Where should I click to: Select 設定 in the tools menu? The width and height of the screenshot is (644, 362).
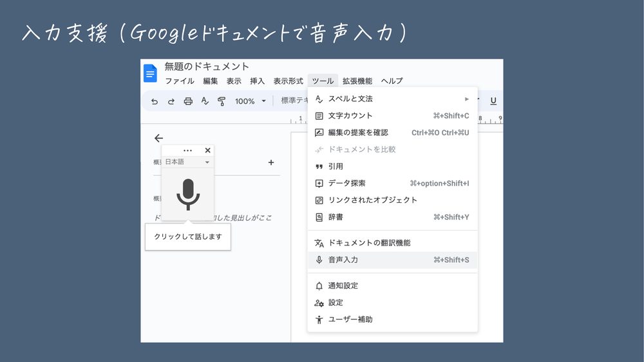coord(392,303)
